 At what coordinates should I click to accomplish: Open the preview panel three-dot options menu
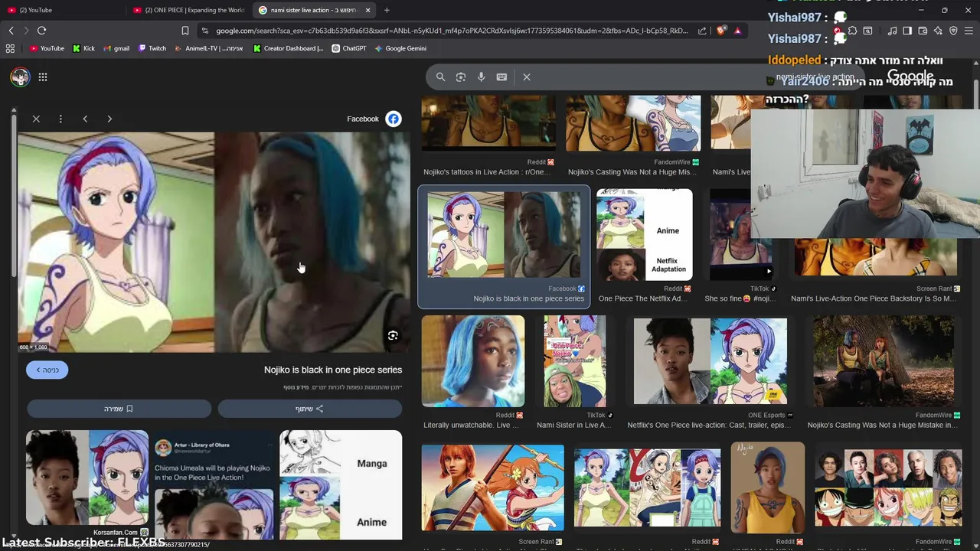pos(60,119)
